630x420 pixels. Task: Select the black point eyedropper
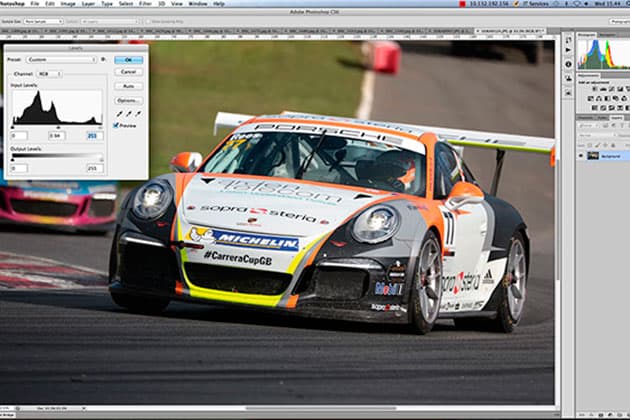[x=120, y=114]
